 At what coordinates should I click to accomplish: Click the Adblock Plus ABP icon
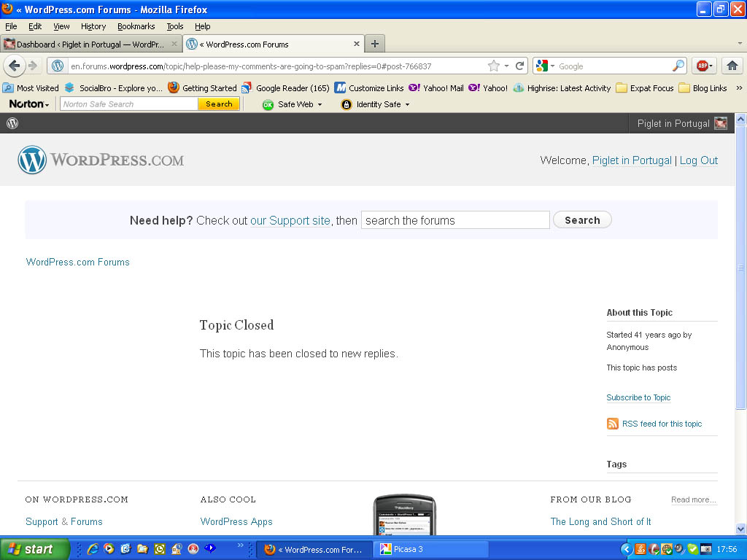click(703, 66)
